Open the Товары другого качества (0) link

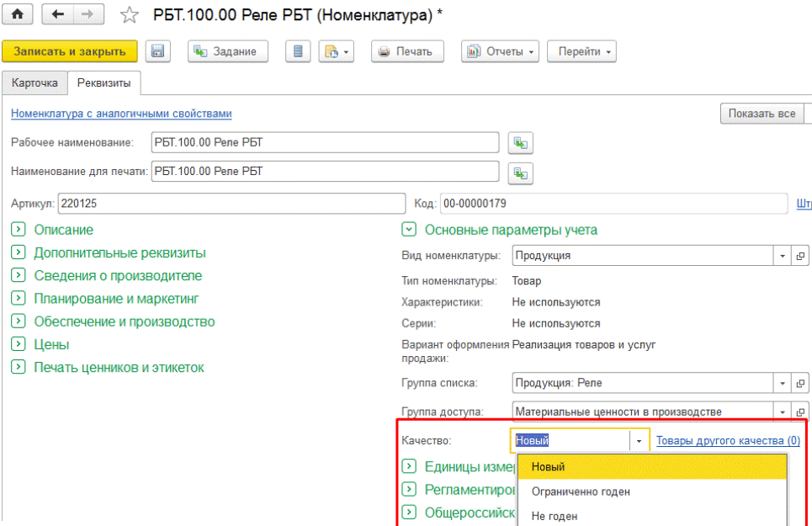[727, 439]
